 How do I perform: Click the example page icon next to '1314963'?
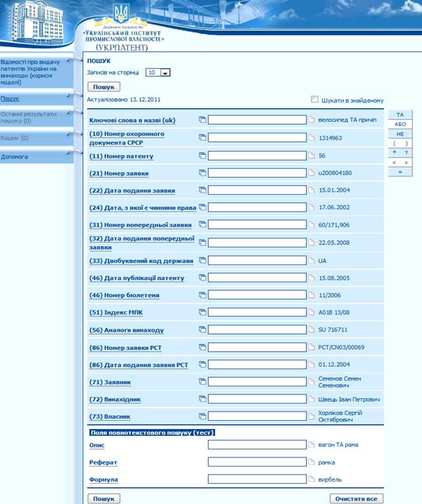coord(312,138)
